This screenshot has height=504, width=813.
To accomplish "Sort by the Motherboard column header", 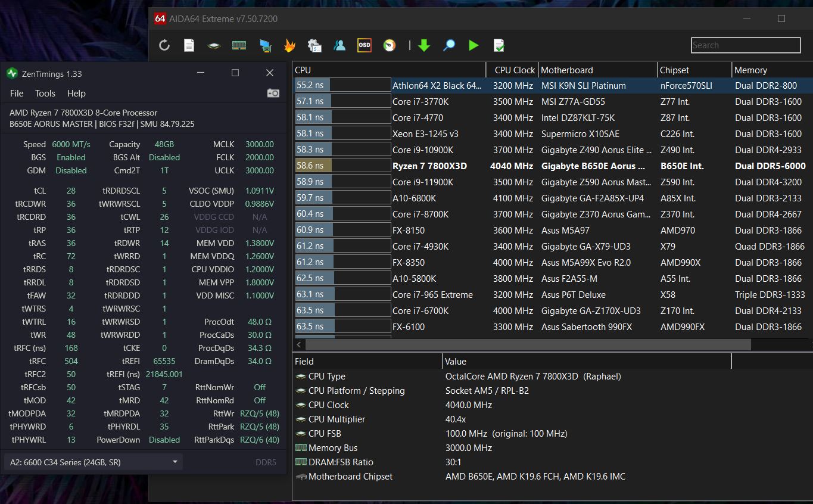I will tap(598, 70).
